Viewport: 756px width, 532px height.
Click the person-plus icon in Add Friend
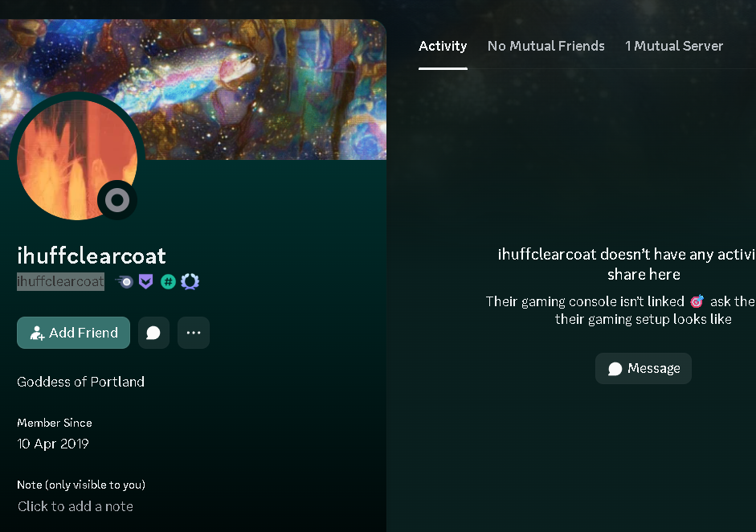[x=37, y=333]
